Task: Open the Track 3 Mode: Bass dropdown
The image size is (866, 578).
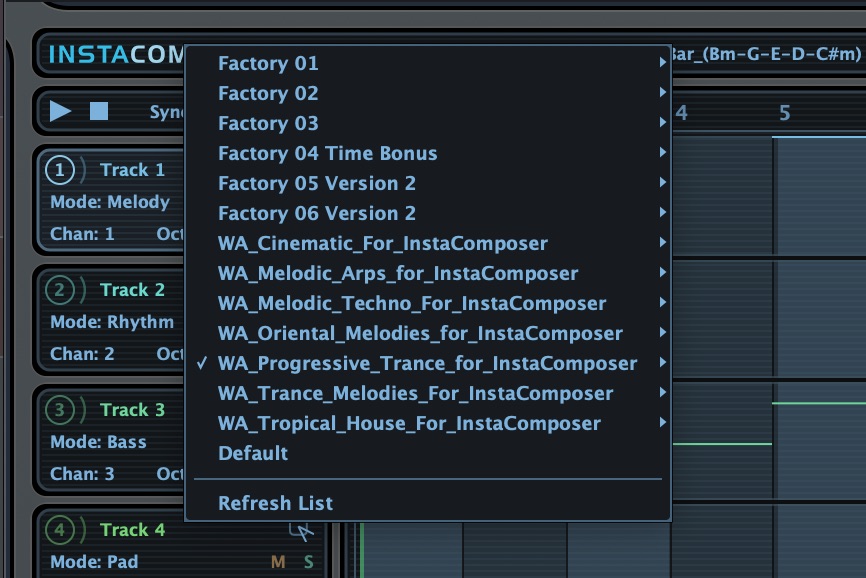Action: [x=98, y=442]
